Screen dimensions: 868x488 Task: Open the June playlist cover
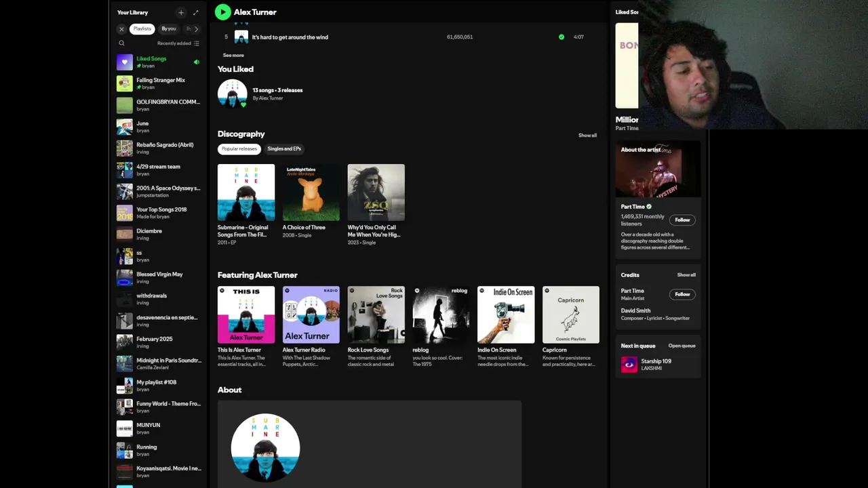125,127
